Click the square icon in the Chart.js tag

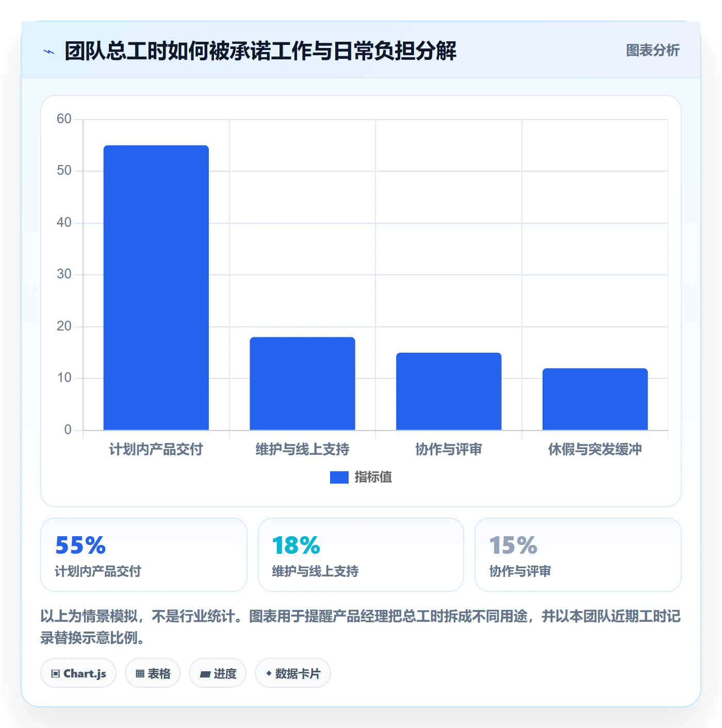(x=56, y=674)
